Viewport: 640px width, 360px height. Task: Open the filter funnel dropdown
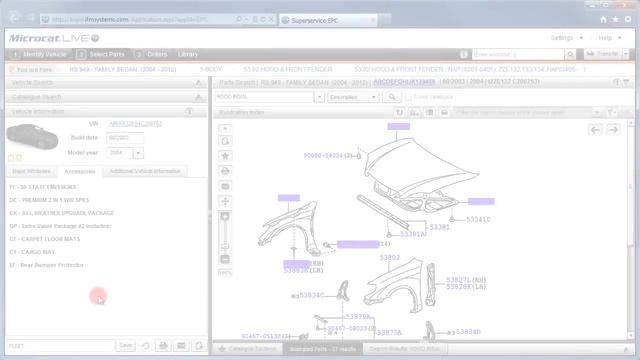pos(611,112)
